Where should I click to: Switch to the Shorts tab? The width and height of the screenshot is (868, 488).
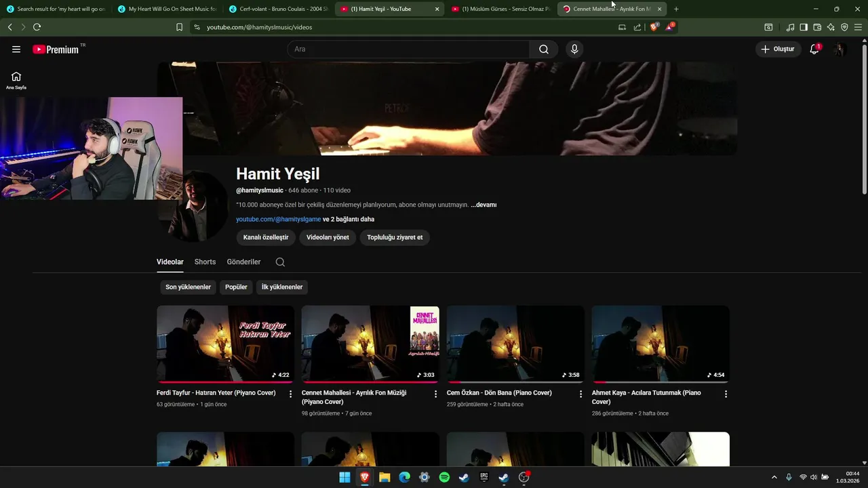[205, 262]
